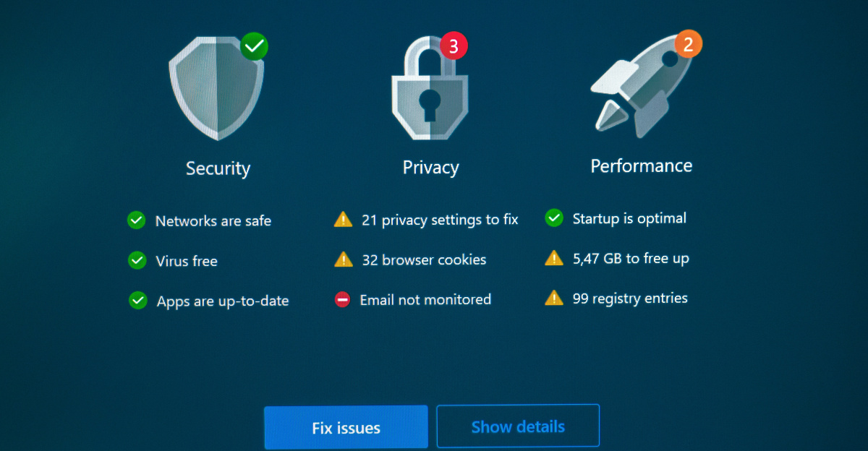Click the warning icon beside "99 registry entries"

point(554,298)
